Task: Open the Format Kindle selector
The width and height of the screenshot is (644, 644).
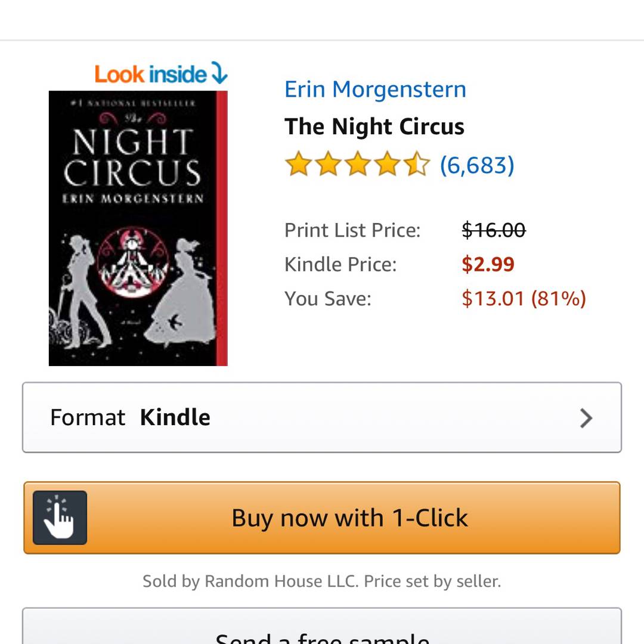Action: point(322,417)
